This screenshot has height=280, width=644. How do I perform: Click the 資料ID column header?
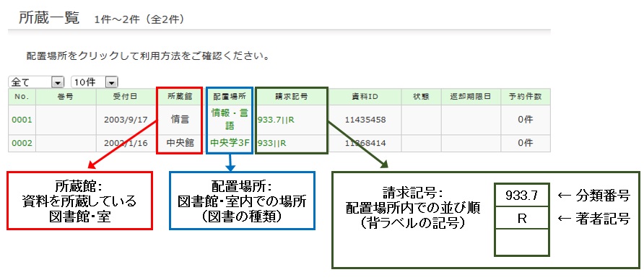click(365, 97)
